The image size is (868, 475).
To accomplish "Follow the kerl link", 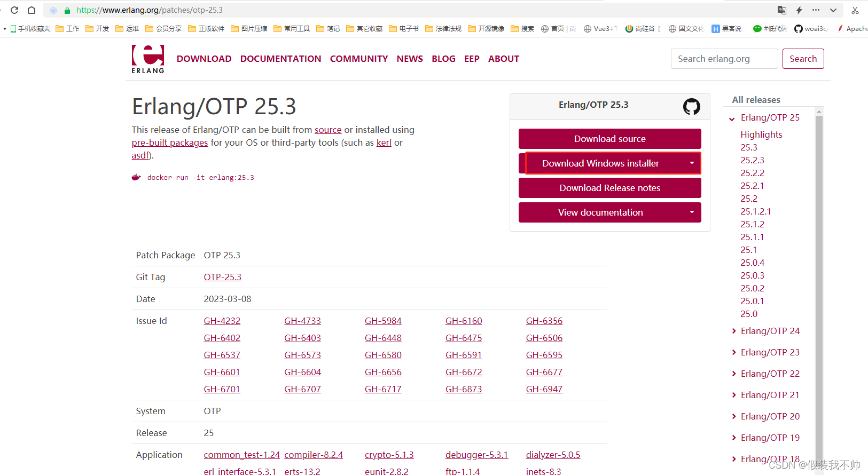I will 384,142.
